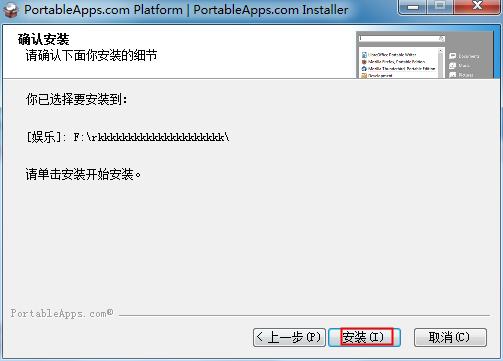Click the 安装(I) install button

[x=364, y=337]
